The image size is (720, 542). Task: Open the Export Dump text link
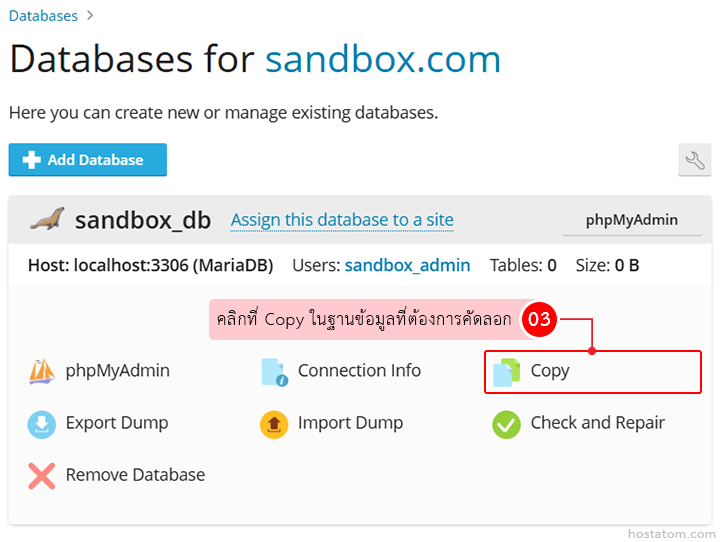pyautogui.click(x=117, y=423)
